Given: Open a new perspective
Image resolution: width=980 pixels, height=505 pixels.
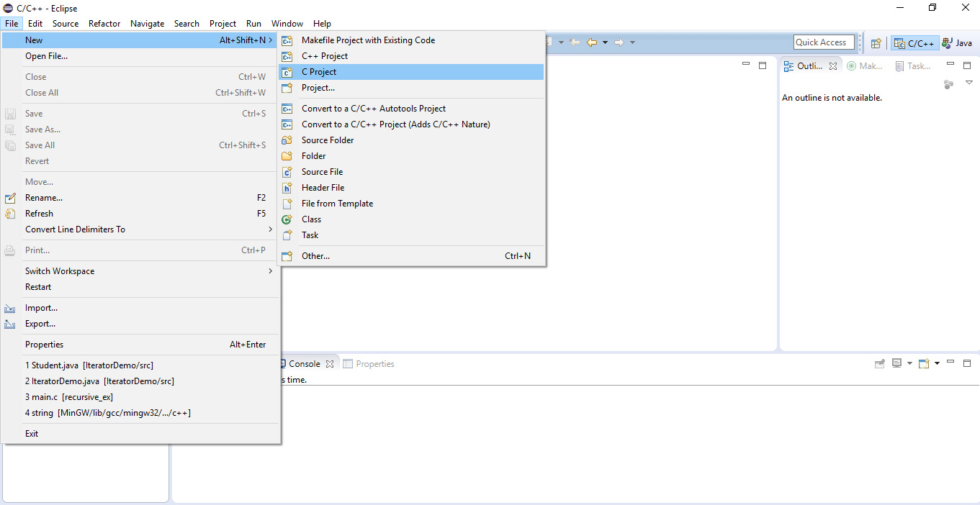Looking at the screenshot, I should pos(876,42).
